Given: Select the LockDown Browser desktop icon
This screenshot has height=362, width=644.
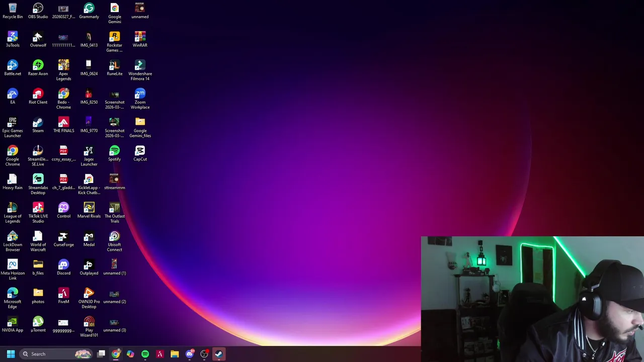Looking at the screenshot, I should 13,241.
